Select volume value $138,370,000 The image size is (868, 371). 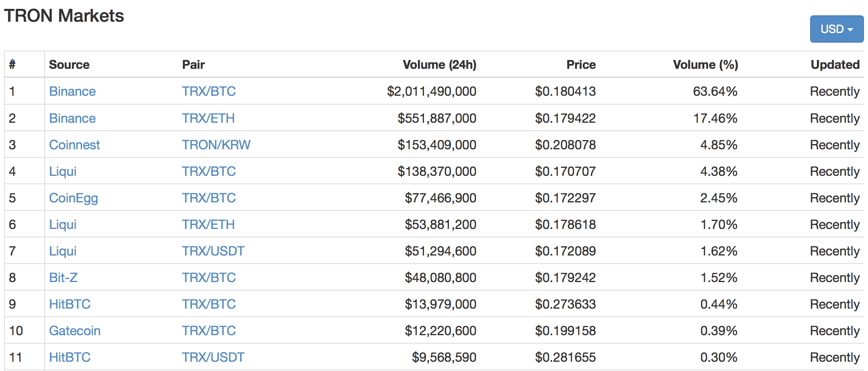pos(437,171)
